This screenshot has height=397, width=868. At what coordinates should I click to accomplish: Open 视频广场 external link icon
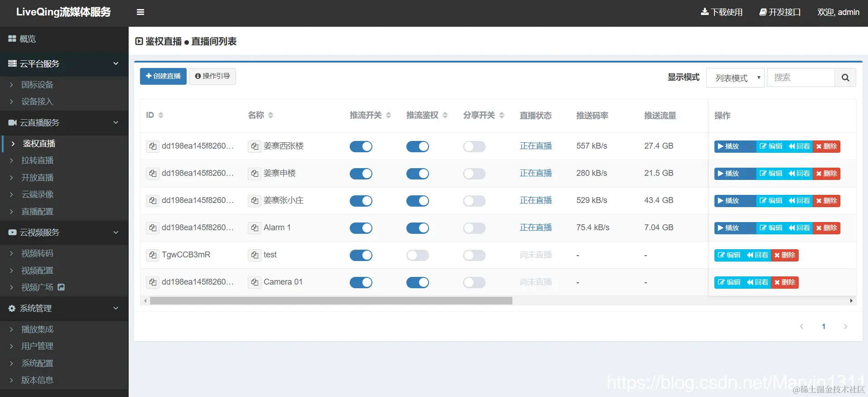click(61, 287)
